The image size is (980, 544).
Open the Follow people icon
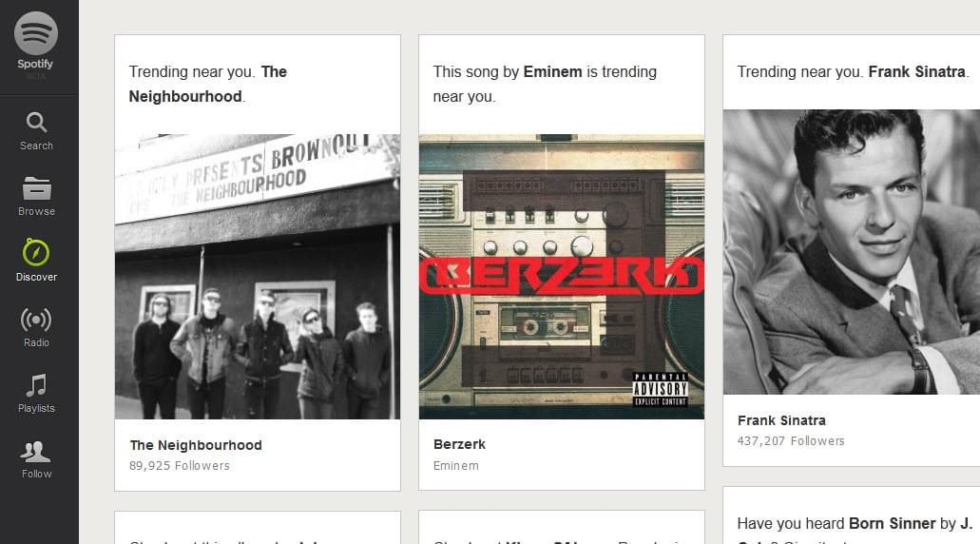36,451
